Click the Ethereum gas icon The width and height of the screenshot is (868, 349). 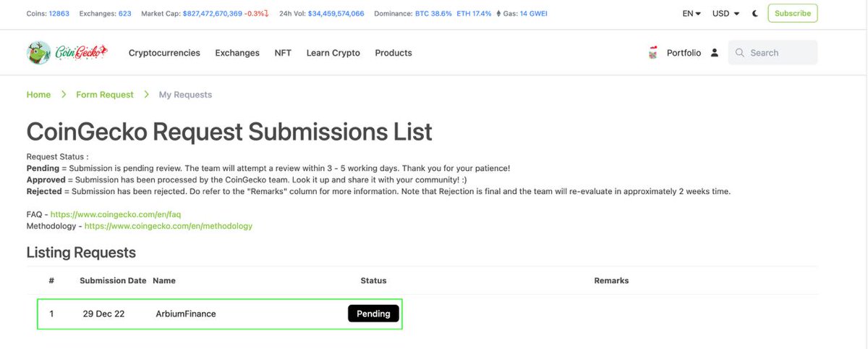point(497,14)
